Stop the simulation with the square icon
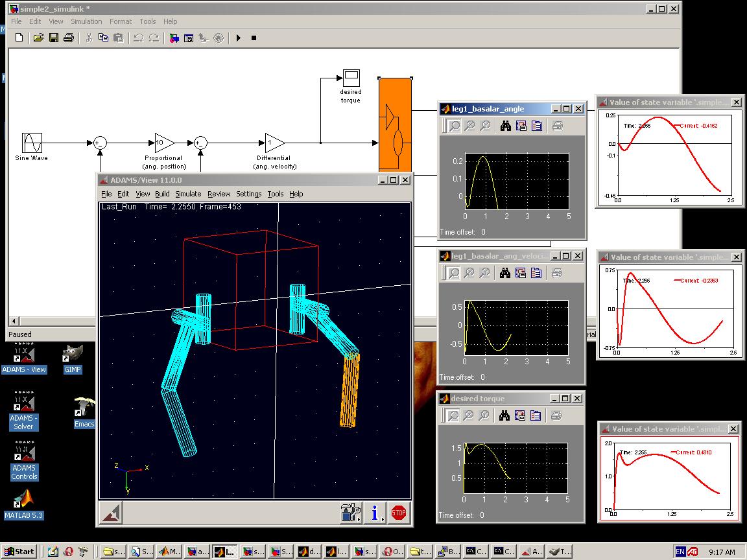The height and width of the screenshot is (560, 747). 254,38
